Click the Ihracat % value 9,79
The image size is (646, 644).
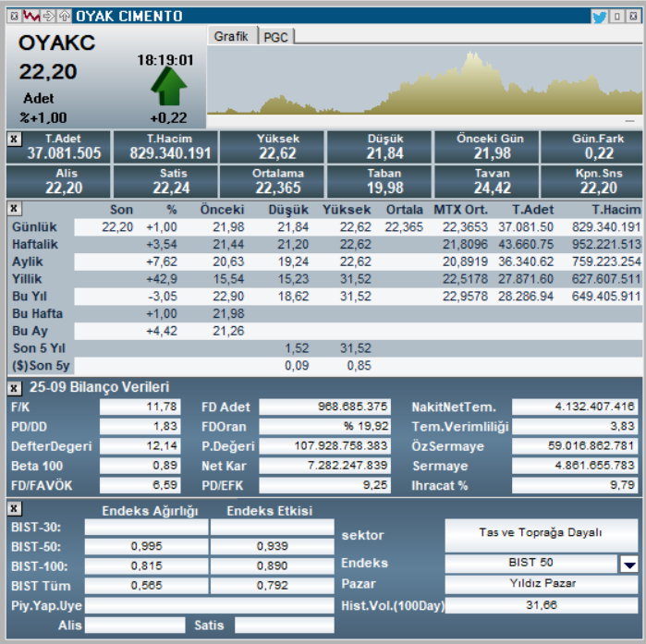575,485
